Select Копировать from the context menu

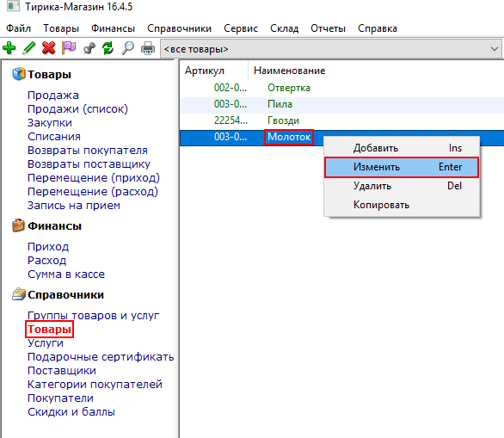(402, 205)
